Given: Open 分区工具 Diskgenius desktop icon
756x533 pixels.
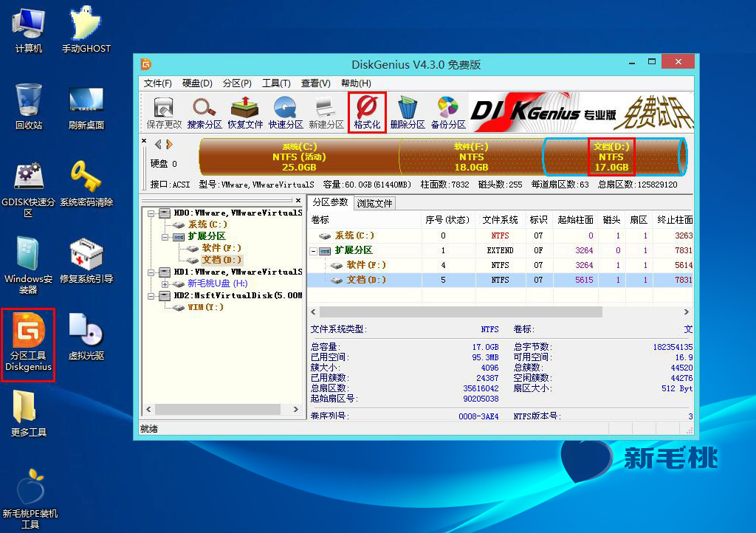Looking at the screenshot, I should [x=29, y=343].
